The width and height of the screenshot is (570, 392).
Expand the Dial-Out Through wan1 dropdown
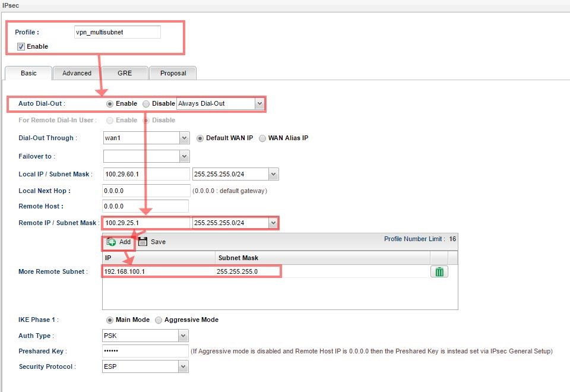point(183,138)
